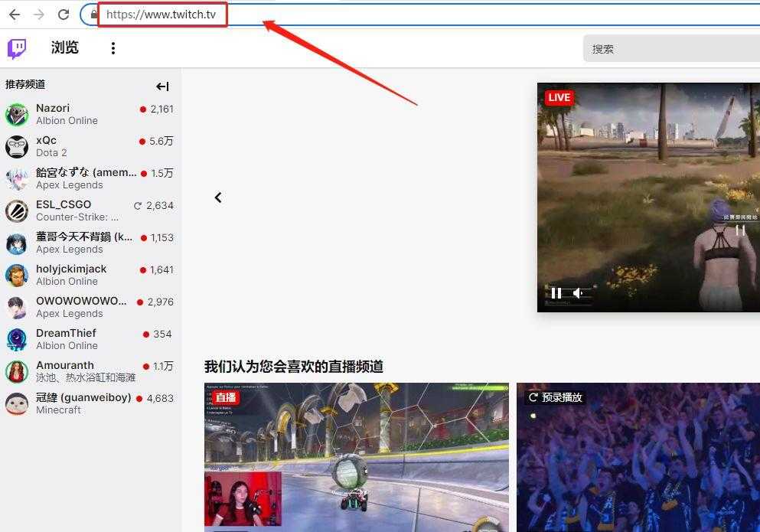Collapse the 推荐频道 sidebar
Screen dimensions: 760x532
(x=162, y=86)
